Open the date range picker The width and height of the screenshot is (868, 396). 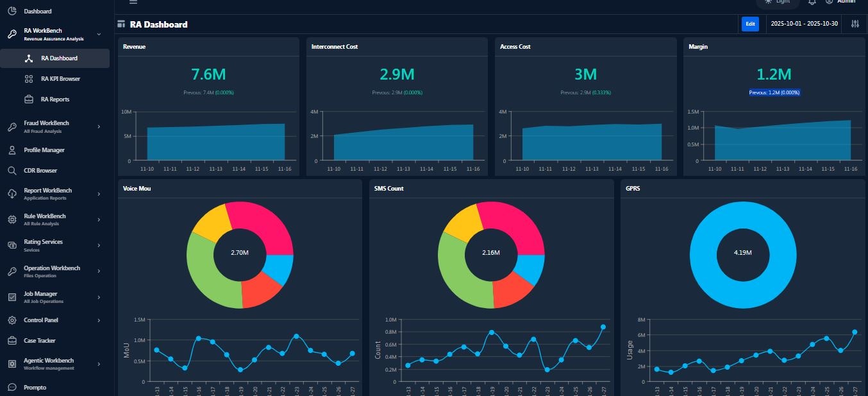[x=803, y=23]
